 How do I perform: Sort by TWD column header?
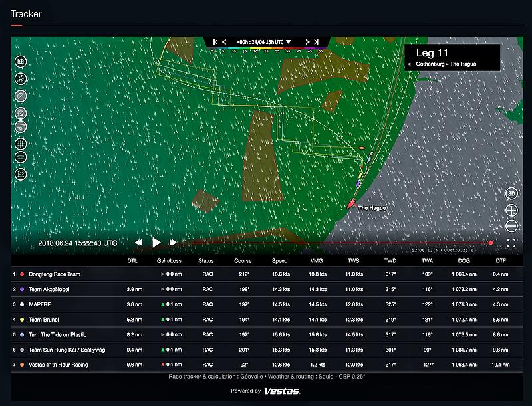click(x=390, y=261)
